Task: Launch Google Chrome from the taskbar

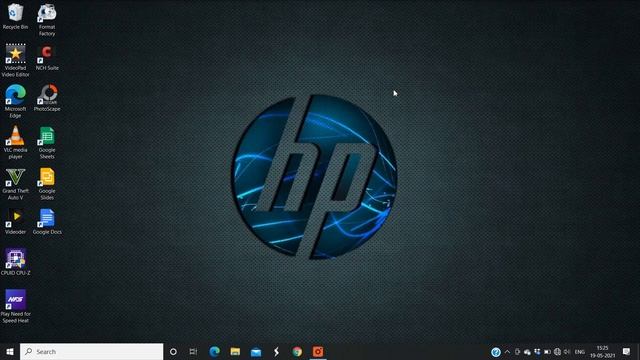Action: click(297, 351)
